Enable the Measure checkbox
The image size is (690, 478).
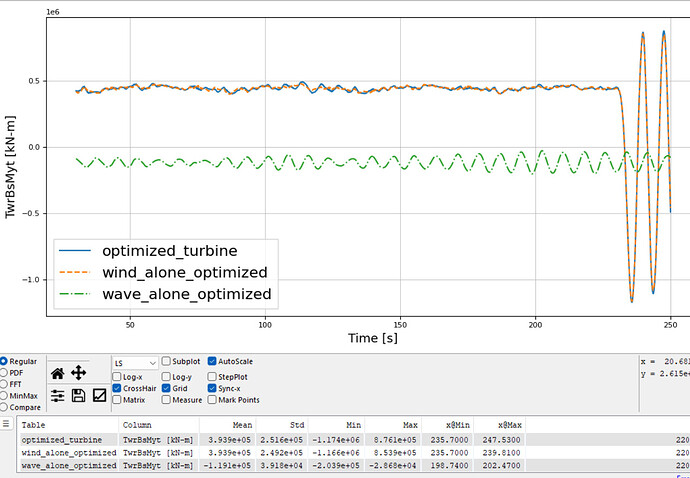[x=166, y=400]
